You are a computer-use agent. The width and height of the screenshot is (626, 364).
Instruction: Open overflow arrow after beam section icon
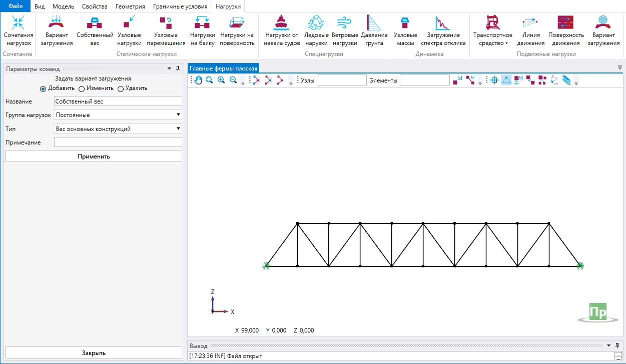576,81
